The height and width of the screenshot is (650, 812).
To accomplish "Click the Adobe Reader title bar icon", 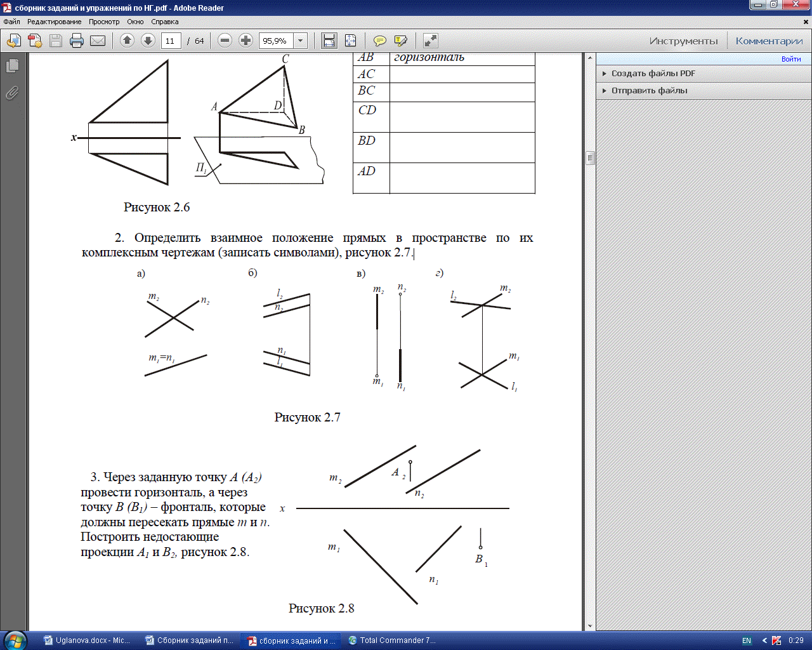I will point(7,8).
